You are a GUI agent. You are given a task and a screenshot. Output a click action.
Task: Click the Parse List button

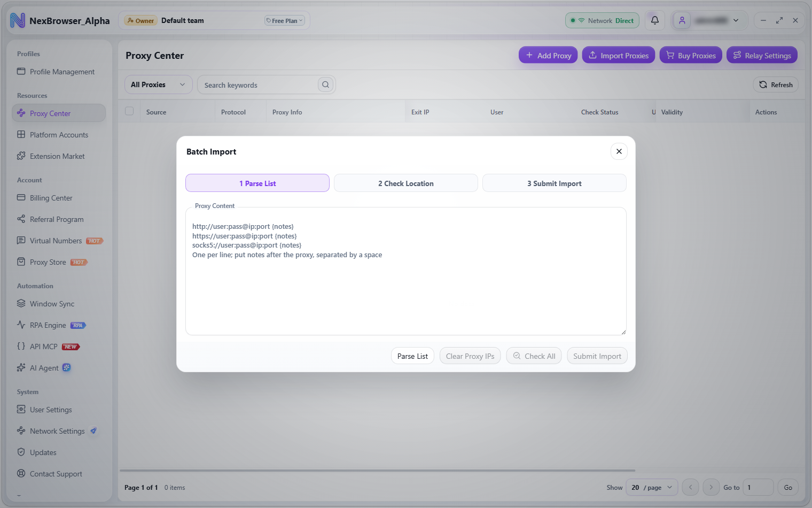tap(412, 356)
